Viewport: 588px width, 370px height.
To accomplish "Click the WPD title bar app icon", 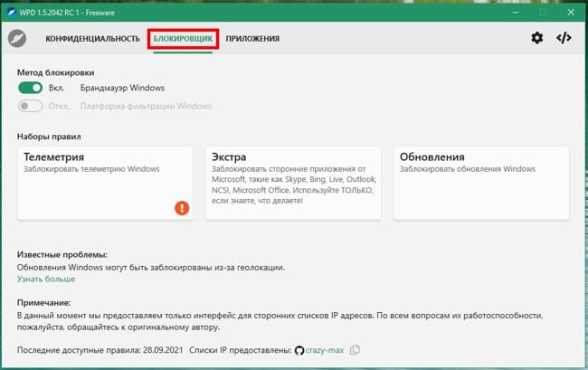I will [11, 13].
